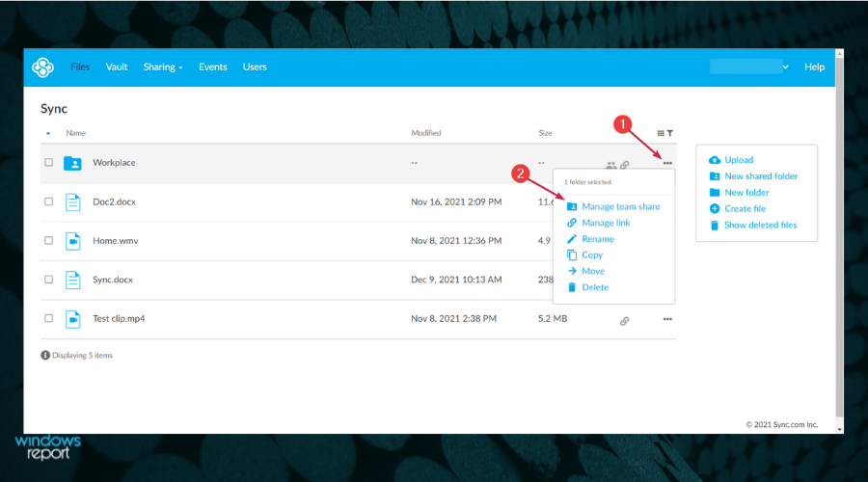Viewport: 868px width, 482px height.
Task: Click the Sync logo icon
Action: (x=42, y=67)
